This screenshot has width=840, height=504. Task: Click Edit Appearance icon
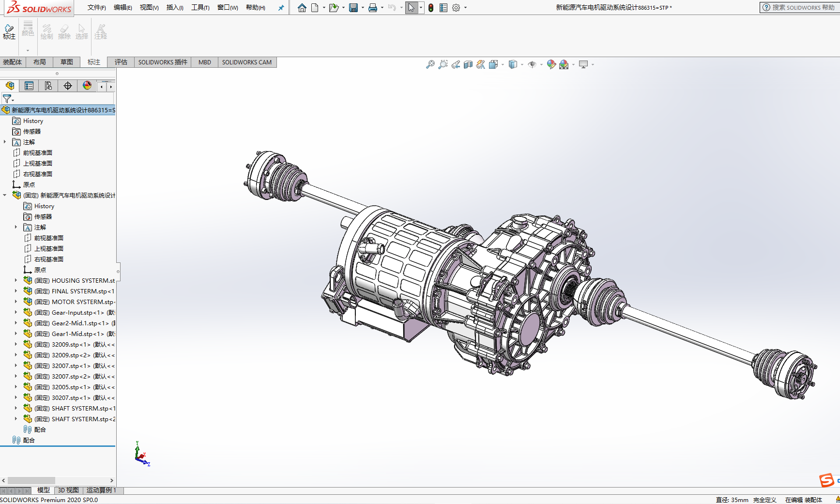pyautogui.click(x=551, y=64)
